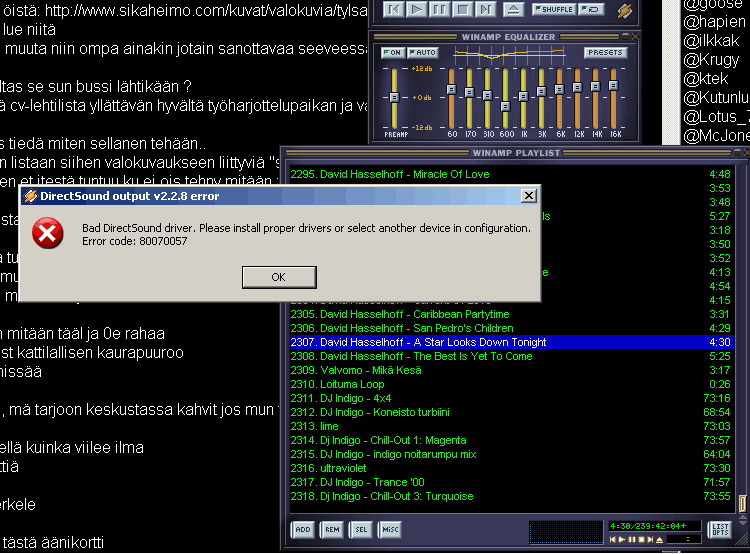Click the 600 Hz band slider handle
Viewport: 750px width, 554px height.
pyautogui.click(x=505, y=106)
